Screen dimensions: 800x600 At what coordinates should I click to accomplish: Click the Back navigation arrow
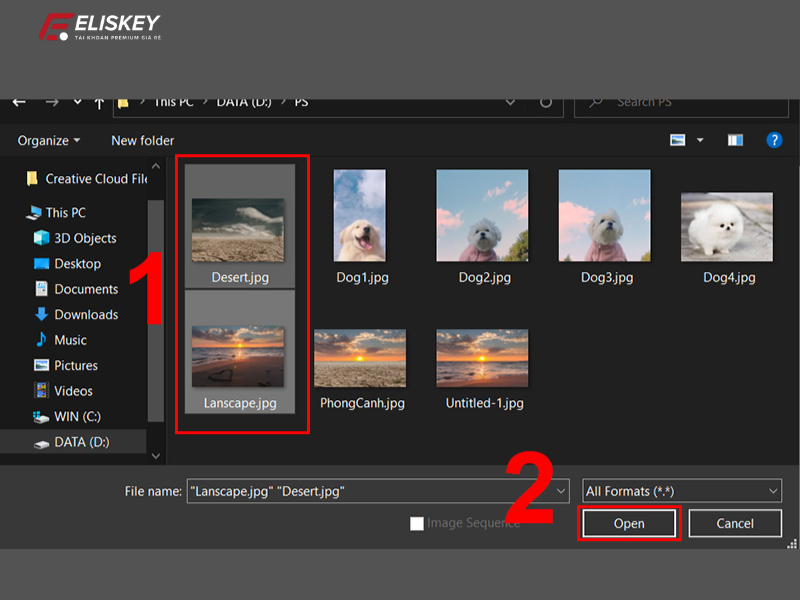pyautogui.click(x=19, y=101)
